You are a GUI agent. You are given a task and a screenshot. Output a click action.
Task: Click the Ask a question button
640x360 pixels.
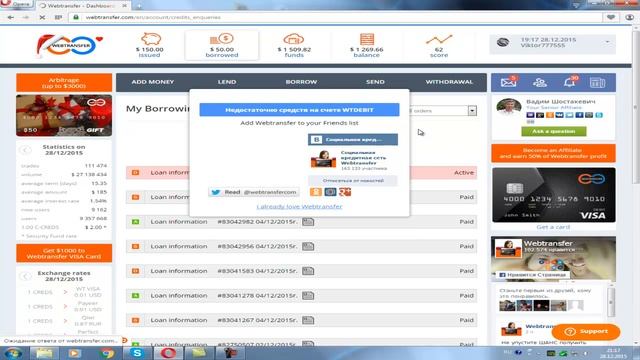[x=553, y=131]
